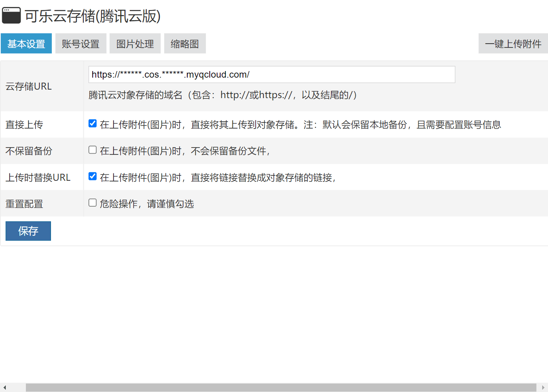
Task: Click the blue 保存 button
Action: click(28, 231)
